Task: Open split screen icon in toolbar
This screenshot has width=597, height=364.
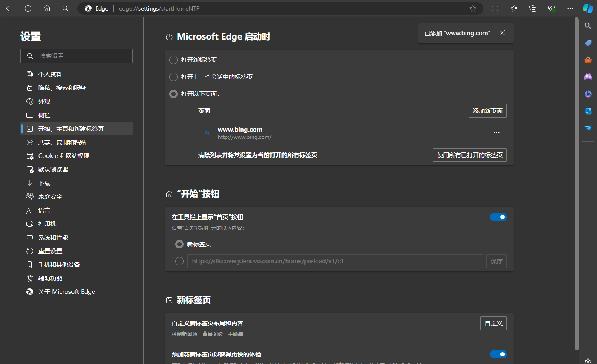Action: [x=495, y=8]
